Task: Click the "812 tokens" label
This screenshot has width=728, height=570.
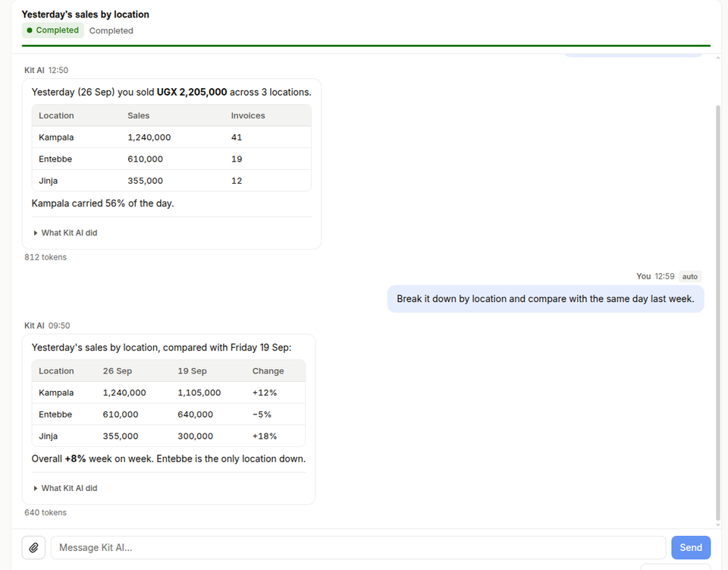Action: click(x=45, y=257)
